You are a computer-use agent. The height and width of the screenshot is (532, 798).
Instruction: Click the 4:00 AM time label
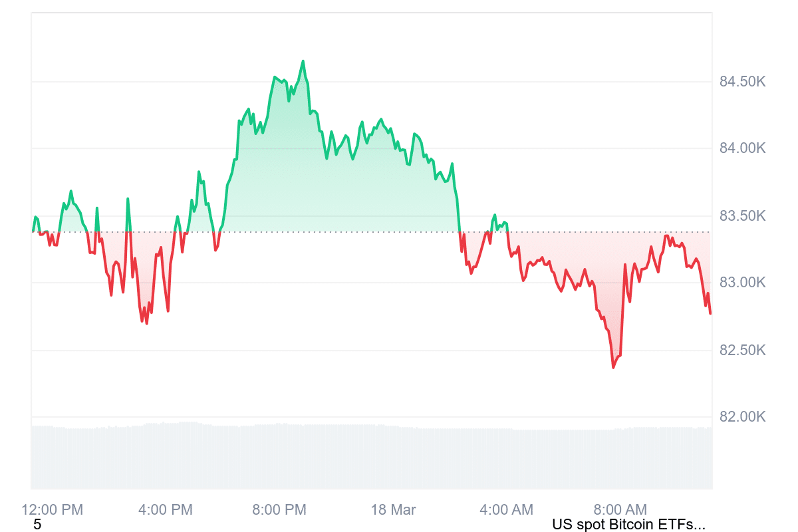506,510
